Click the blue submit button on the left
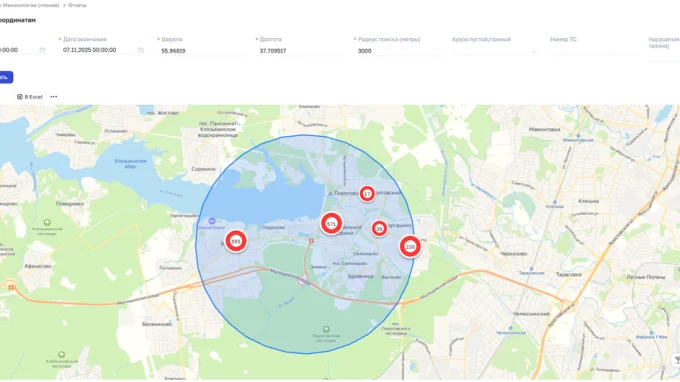This screenshot has height=382, width=680. coord(5,77)
